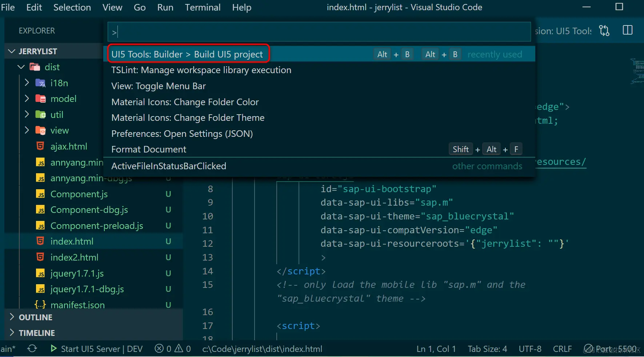Expand the model folder chevron
Screen dimensions: 644x357
tap(27, 98)
